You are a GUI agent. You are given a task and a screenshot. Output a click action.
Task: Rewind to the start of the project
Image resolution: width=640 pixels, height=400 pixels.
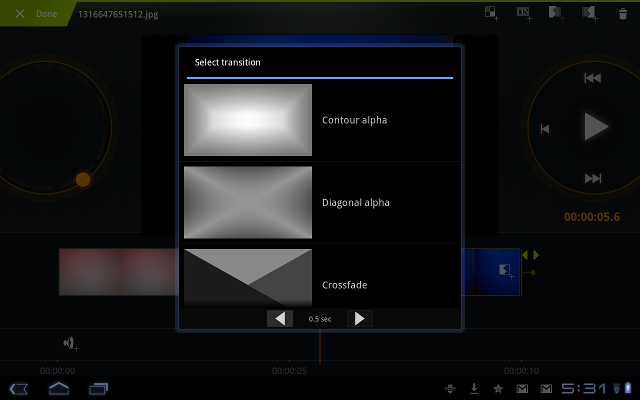click(592, 78)
